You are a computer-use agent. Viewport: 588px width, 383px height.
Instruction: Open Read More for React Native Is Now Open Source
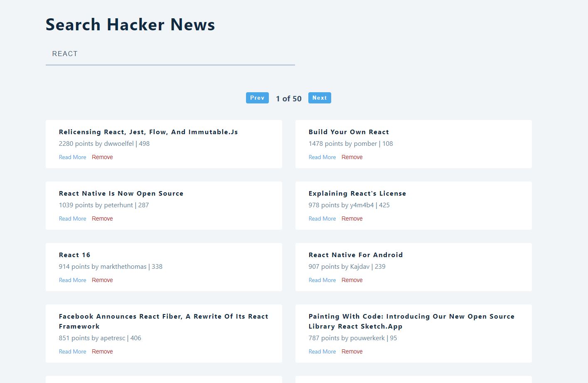coord(72,219)
